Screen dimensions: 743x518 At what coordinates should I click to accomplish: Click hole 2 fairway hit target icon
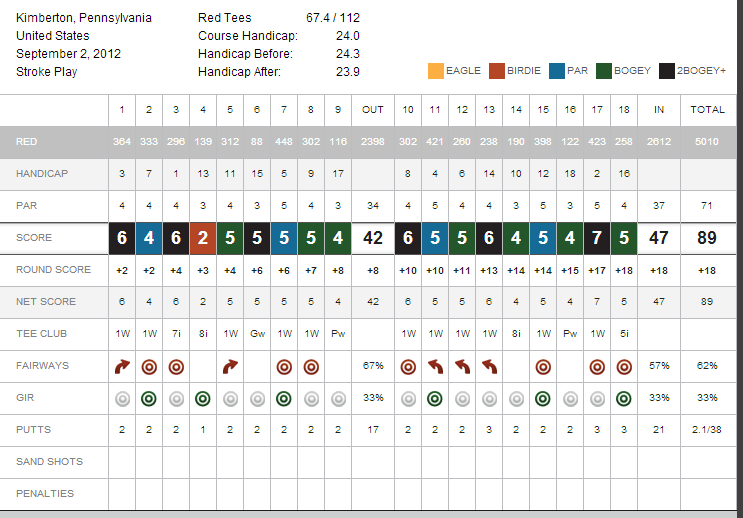[149, 366]
